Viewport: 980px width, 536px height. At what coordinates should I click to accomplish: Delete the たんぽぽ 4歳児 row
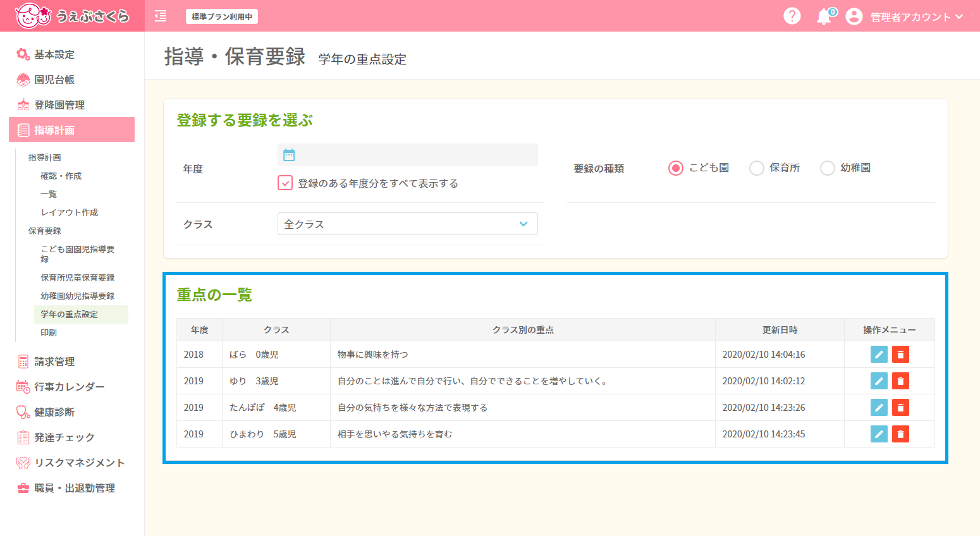point(900,408)
